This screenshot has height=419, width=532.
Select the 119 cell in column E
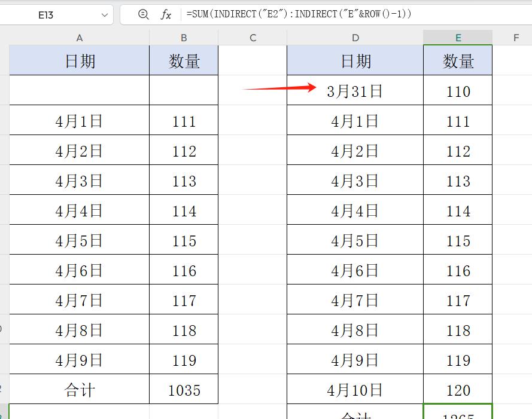458,359
